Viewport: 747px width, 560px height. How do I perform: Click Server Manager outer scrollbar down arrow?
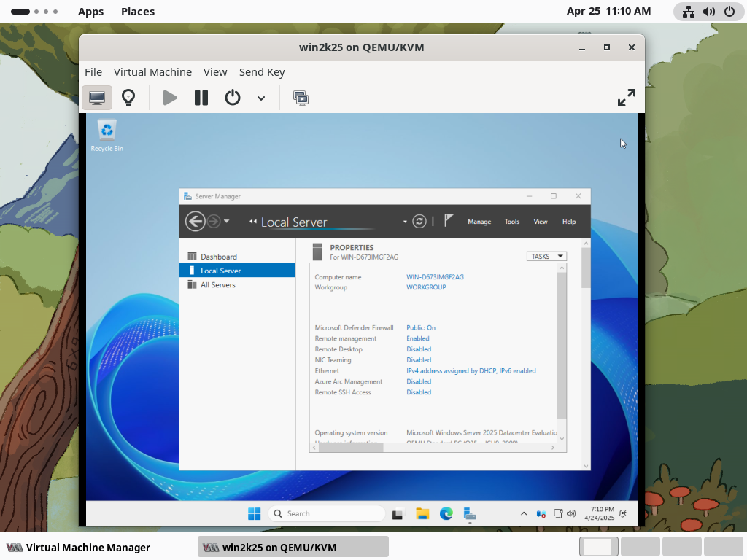[x=586, y=466]
